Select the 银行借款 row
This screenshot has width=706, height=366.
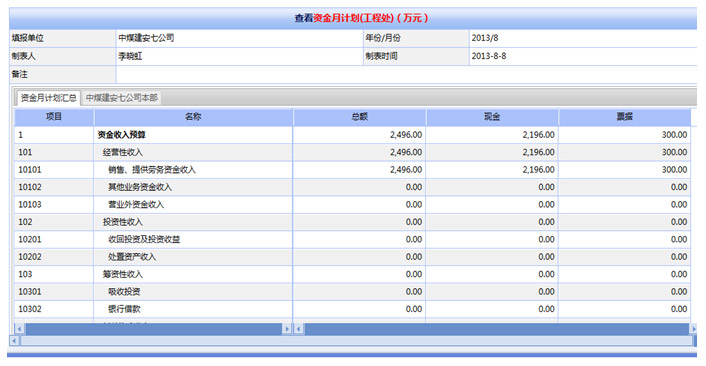click(353, 309)
